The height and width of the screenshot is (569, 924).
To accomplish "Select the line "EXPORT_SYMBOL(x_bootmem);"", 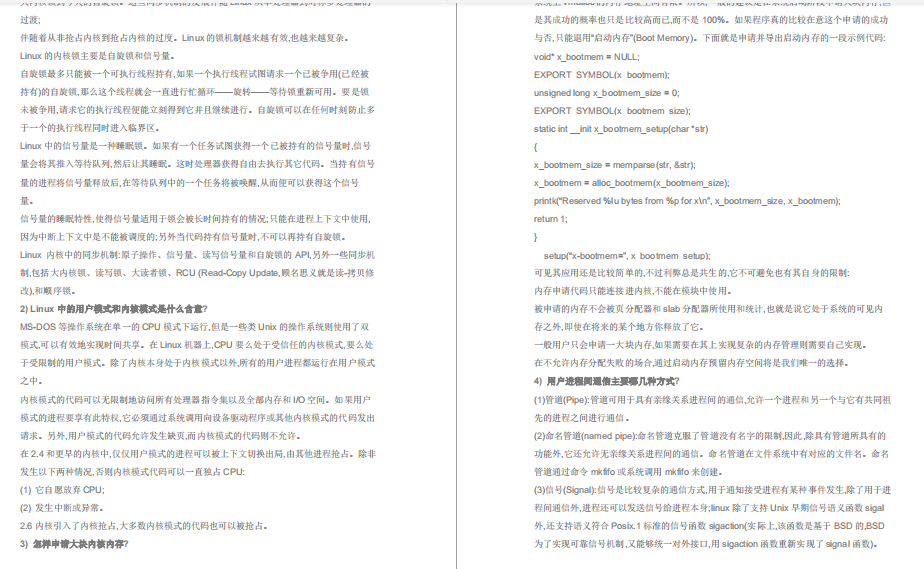I will [602, 75].
